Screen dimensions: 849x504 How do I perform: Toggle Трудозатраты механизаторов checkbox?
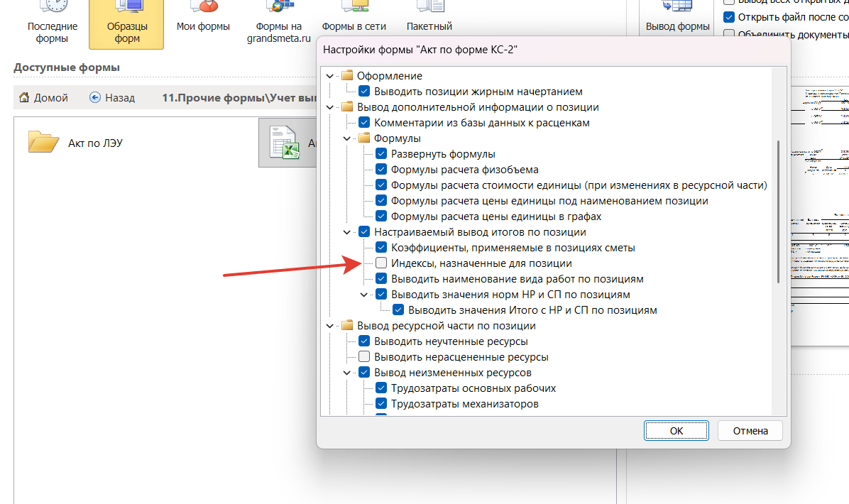tap(381, 404)
